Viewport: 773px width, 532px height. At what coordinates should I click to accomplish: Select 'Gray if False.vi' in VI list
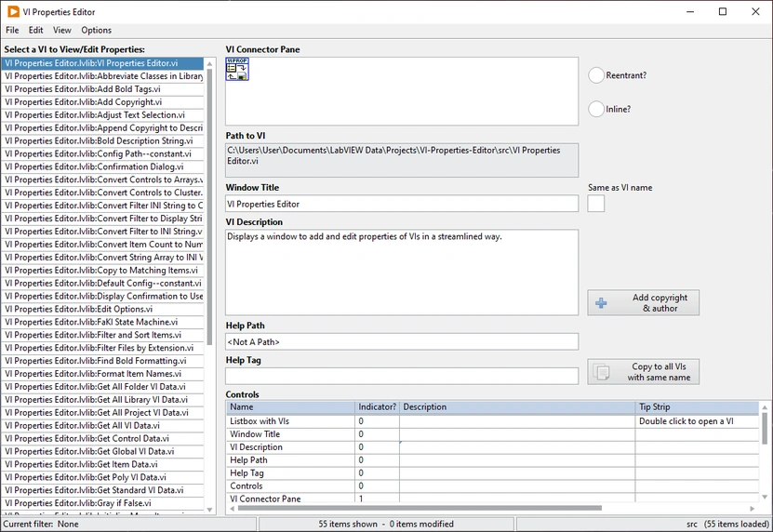tap(102, 503)
